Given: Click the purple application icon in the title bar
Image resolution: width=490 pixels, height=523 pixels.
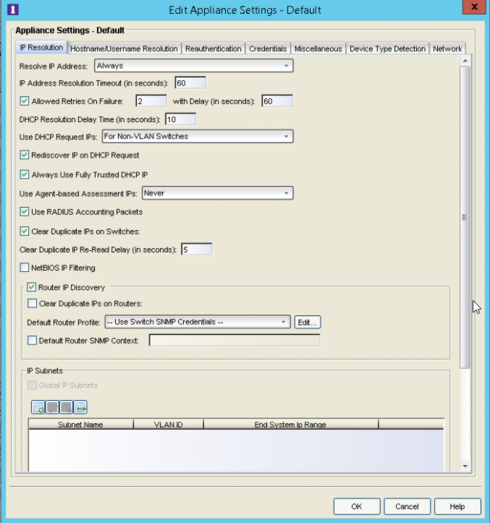Looking at the screenshot, I should click(x=13, y=9).
